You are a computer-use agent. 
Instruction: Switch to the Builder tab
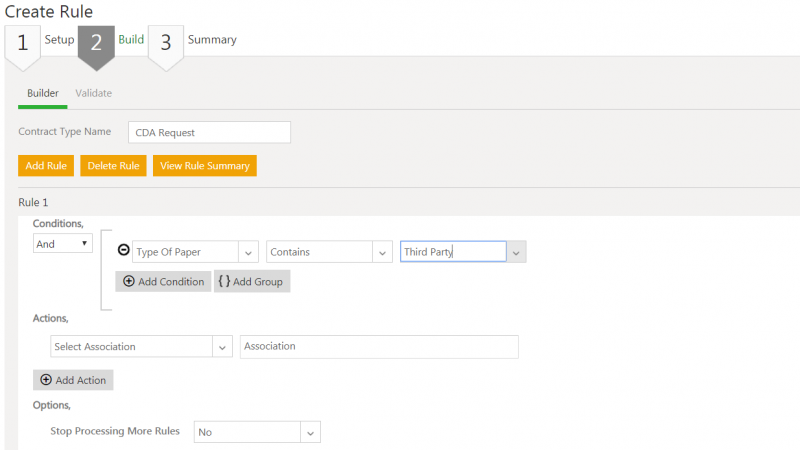pos(43,93)
